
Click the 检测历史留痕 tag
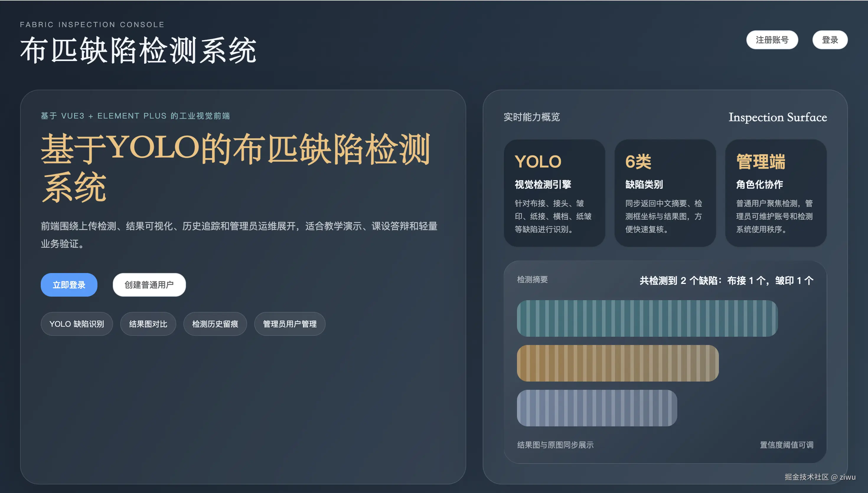(x=215, y=324)
